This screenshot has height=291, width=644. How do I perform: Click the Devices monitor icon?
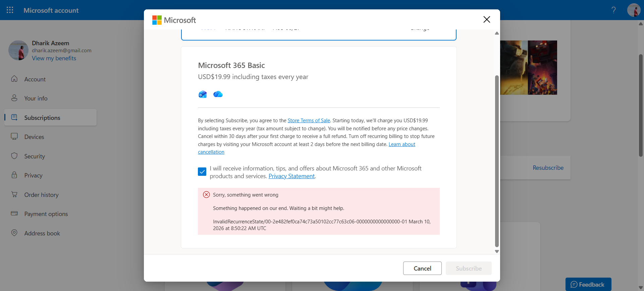pos(14,136)
